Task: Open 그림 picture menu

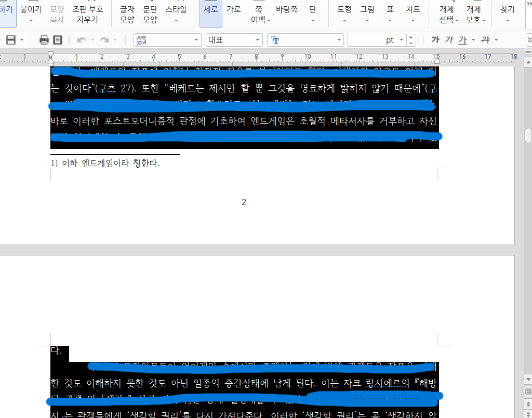Action: point(367,14)
